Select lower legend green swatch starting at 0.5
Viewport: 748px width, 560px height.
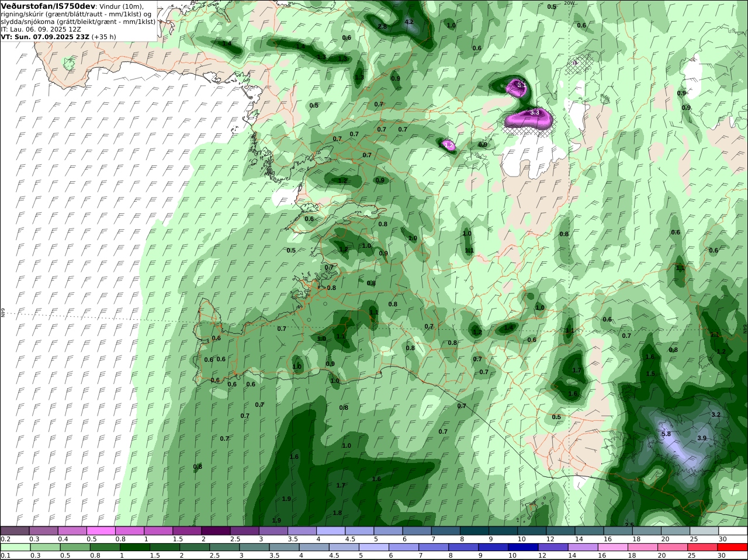74,547
